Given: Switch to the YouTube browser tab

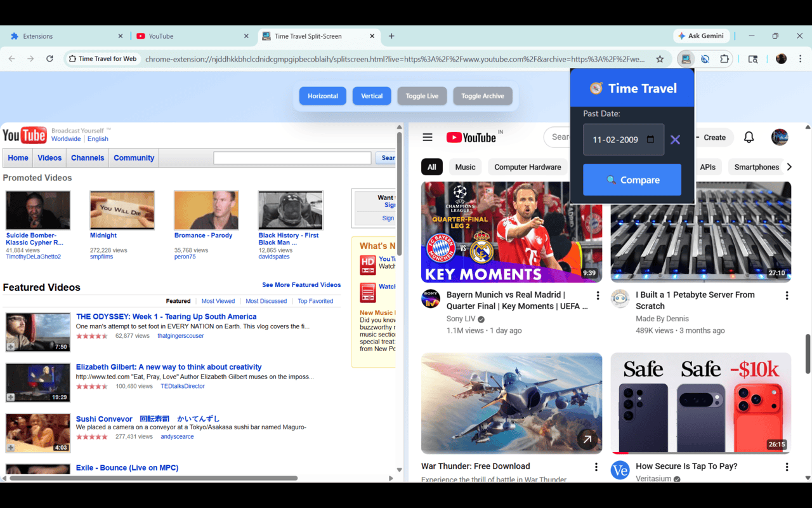Looking at the screenshot, I should (x=191, y=36).
